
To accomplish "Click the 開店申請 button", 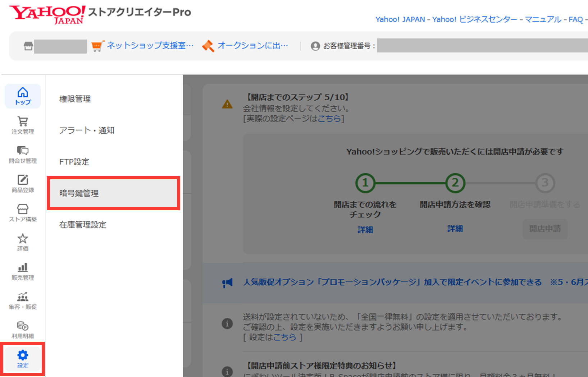I will (545, 229).
